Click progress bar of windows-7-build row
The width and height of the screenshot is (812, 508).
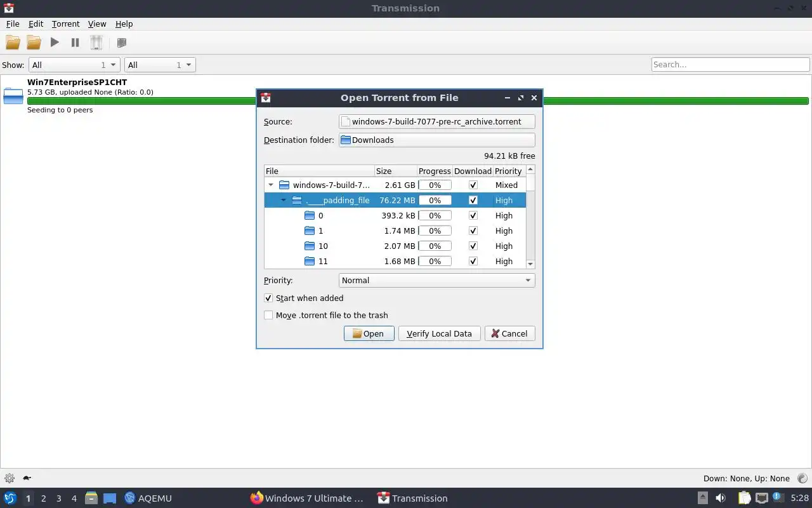point(435,185)
